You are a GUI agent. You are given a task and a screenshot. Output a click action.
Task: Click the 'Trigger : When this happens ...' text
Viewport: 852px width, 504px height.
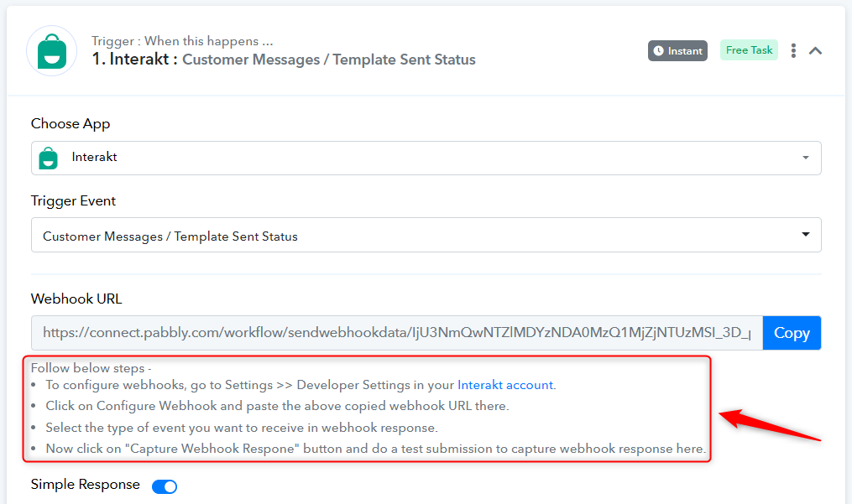(x=182, y=41)
